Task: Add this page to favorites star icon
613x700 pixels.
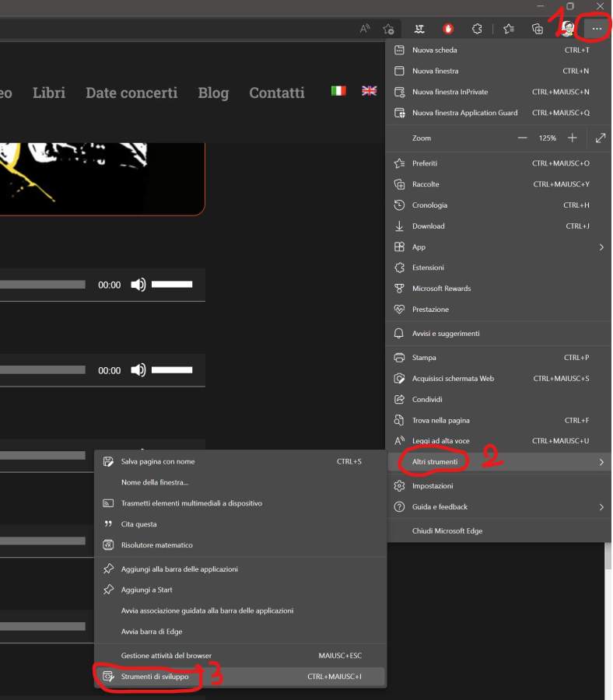Action: (x=388, y=29)
